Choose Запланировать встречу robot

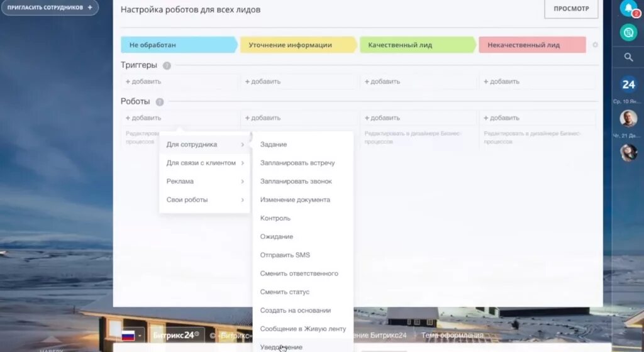pyautogui.click(x=303, y=163)
